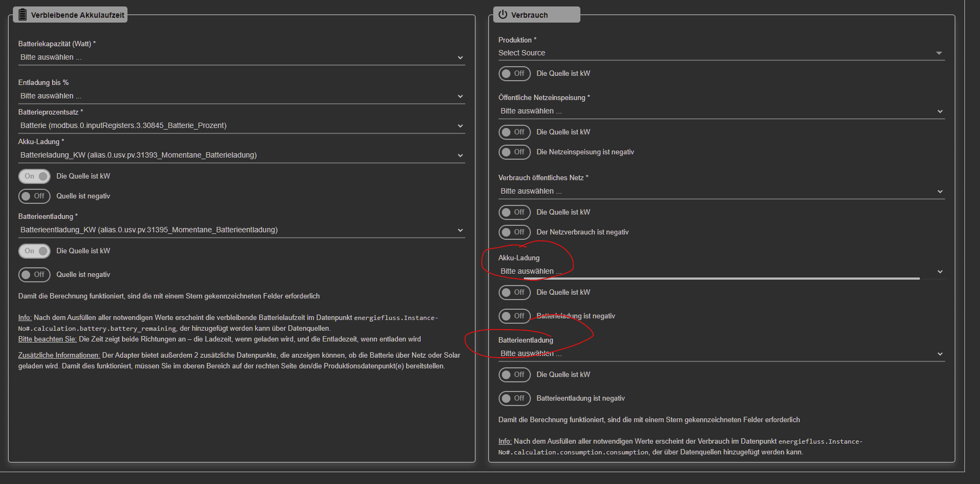This screenshot has width=980, height=484.
Task: Toggle 'Quelle ist negativ' under left Akku-Ladung
Action: coord(34,196)
